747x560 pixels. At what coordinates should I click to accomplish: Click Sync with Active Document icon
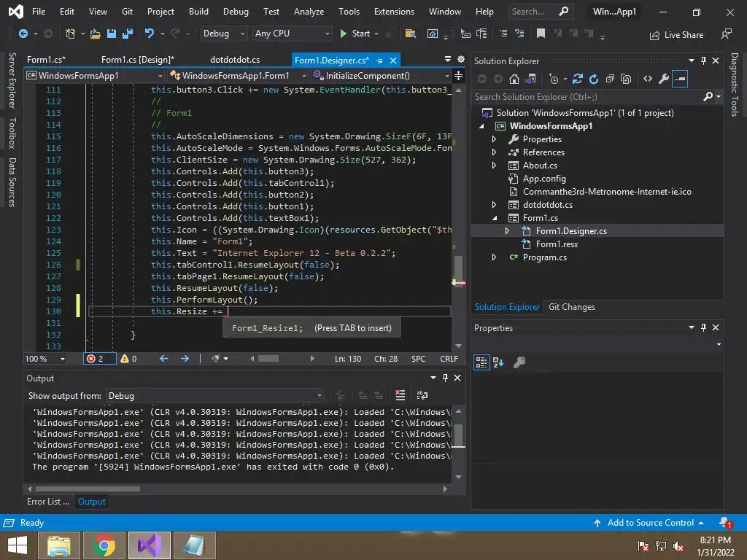tap(578, 79)
